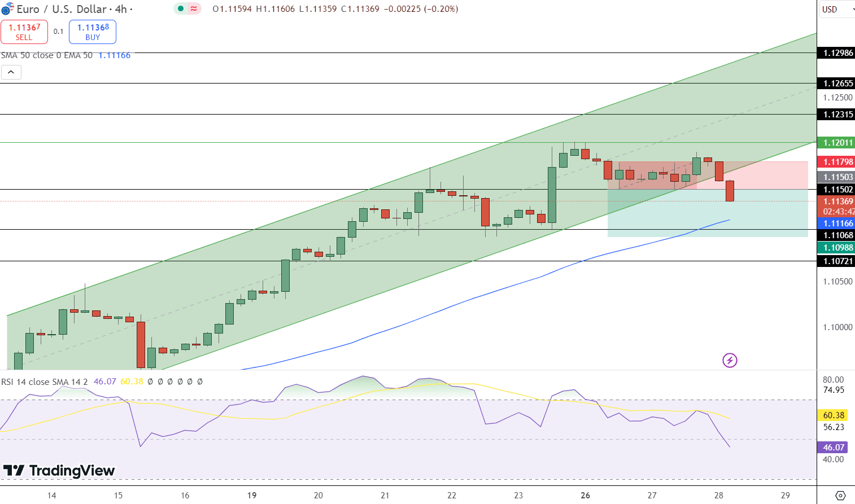Click the 1.12500 axis price
Viewport: 855px width, 504px height.
pos(838,98)
